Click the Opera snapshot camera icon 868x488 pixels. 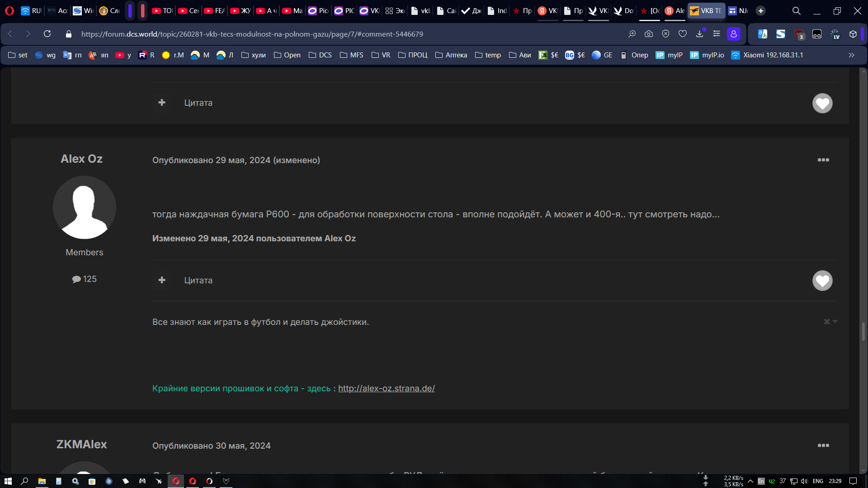(x=649, y=34)
